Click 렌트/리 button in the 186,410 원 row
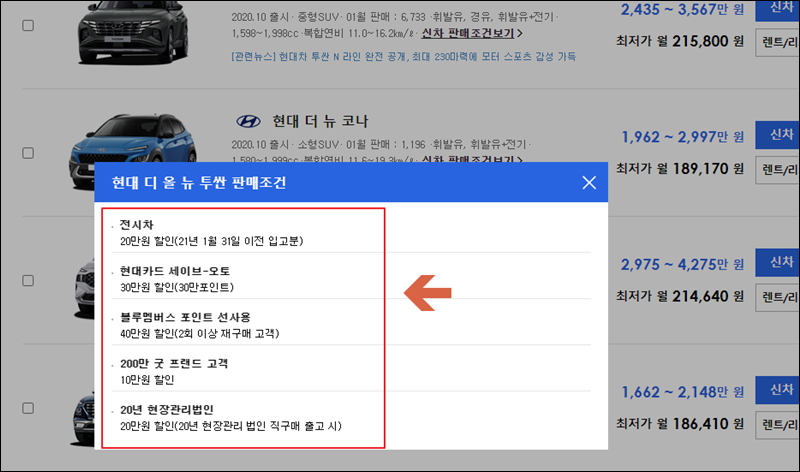The image size is (800, 472). (x=778, y=425)
